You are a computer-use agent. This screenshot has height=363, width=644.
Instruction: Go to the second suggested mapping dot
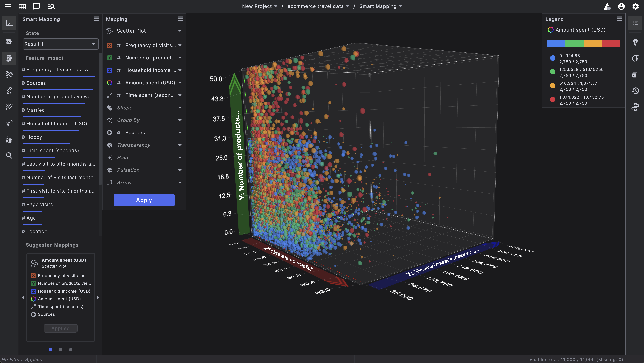pos(60,350)
